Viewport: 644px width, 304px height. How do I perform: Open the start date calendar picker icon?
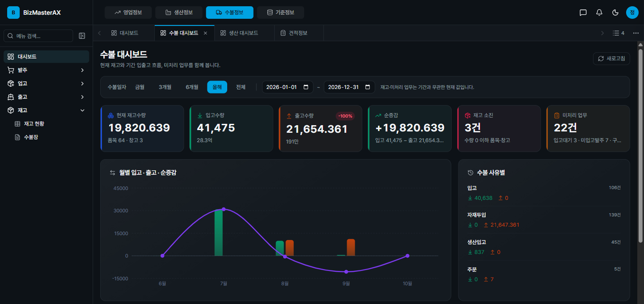click(x=306, y=87)
